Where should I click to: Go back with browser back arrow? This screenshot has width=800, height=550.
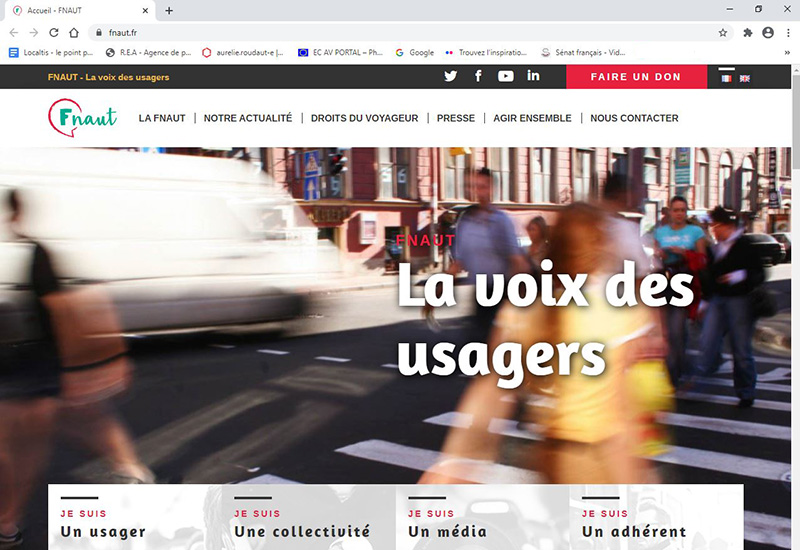[x=14, y=33]
